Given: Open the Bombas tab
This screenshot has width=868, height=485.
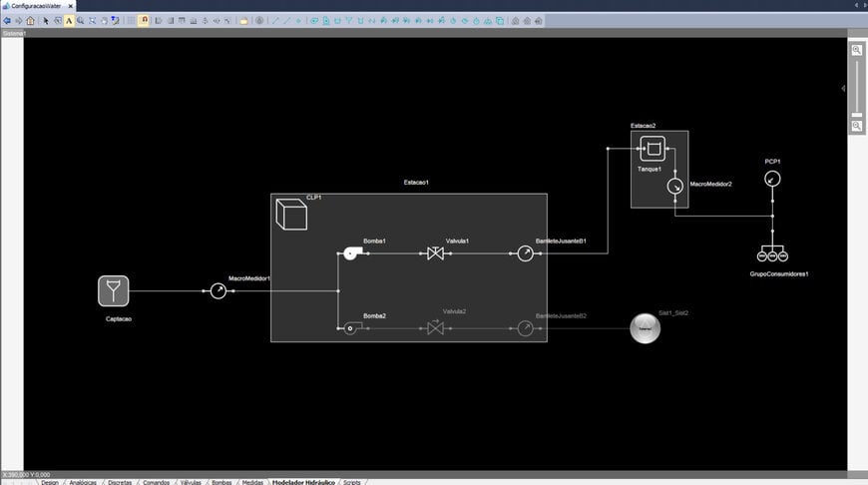Looking at the screenshot, I should [x=221, y=481].
